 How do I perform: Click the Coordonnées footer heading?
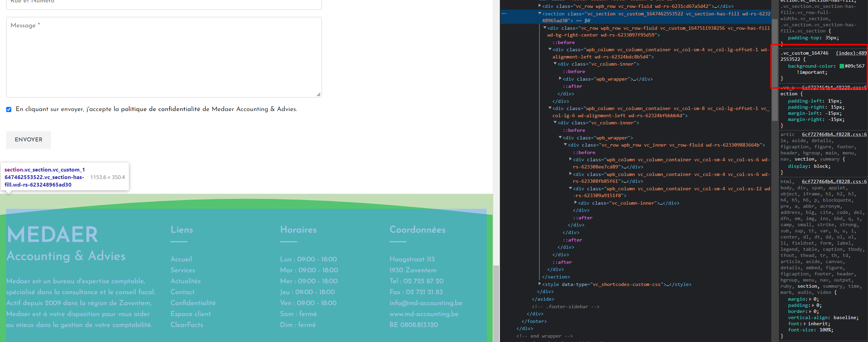pyautogui.click(x=417, y=230)
